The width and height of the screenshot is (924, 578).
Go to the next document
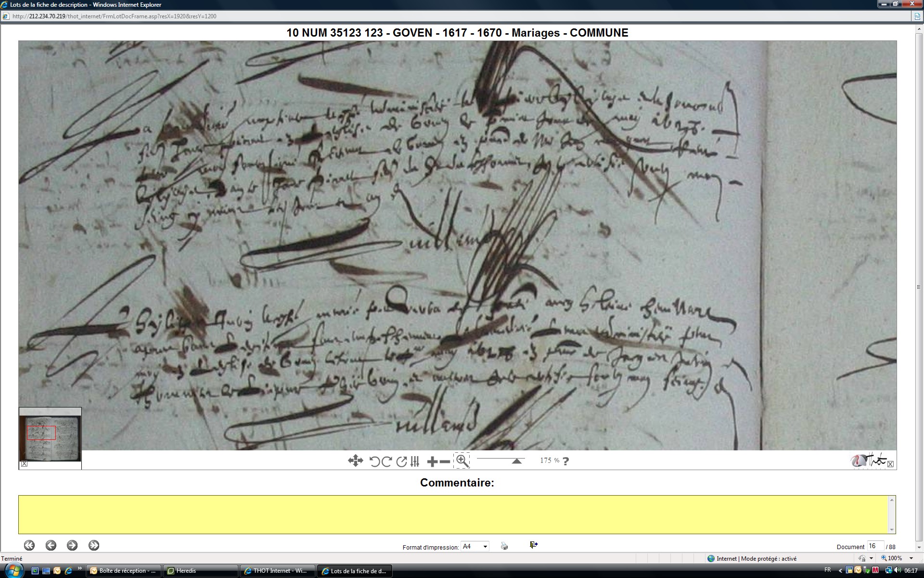point(72,545)
